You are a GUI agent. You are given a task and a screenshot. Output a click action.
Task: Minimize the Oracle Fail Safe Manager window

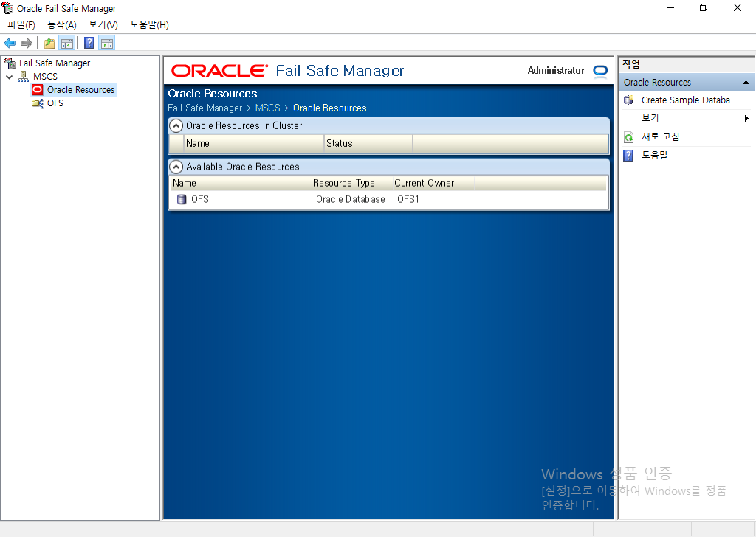tap(670, 7)
